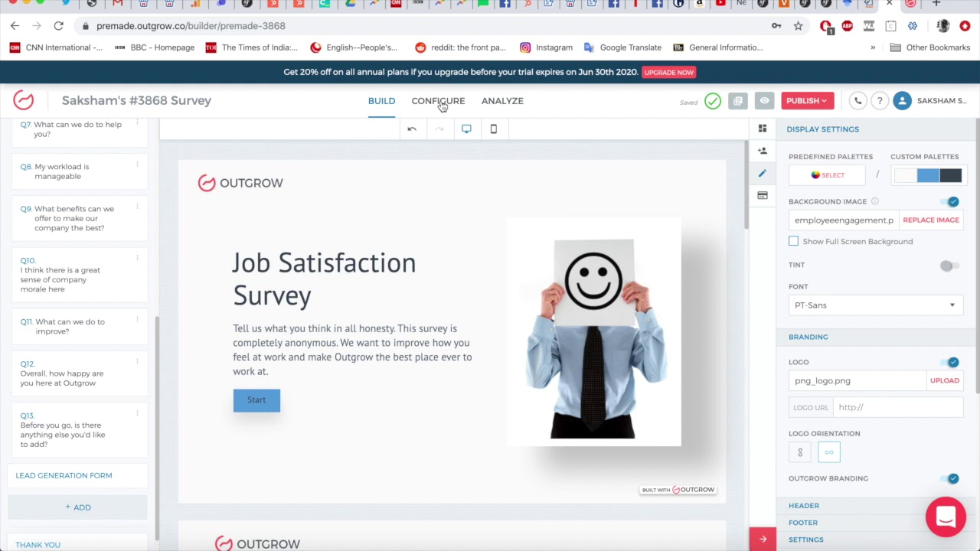Click the Outgrow logo in header

[23, 100]
